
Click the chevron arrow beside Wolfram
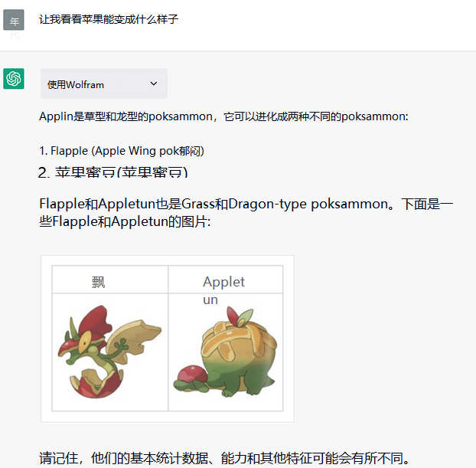tap(154, 83)
